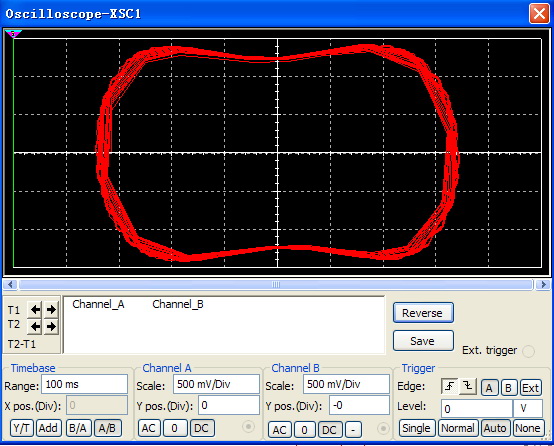Click the Save button

[423, 341]
